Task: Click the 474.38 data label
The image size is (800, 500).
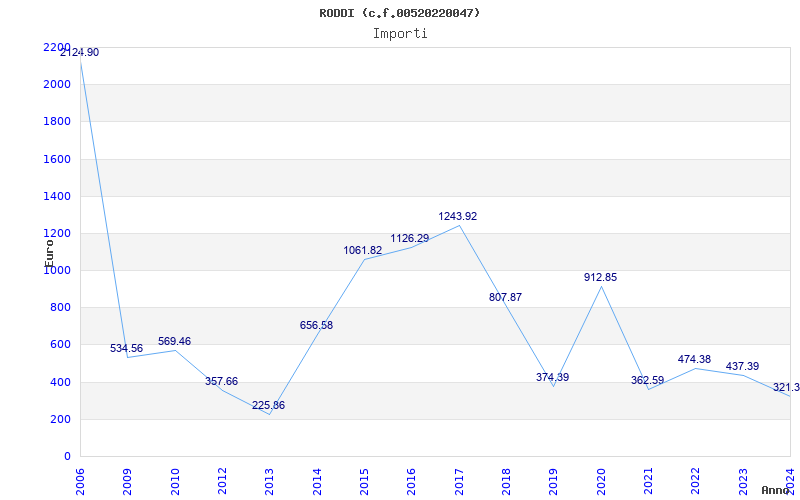Action: coord(694,359)
